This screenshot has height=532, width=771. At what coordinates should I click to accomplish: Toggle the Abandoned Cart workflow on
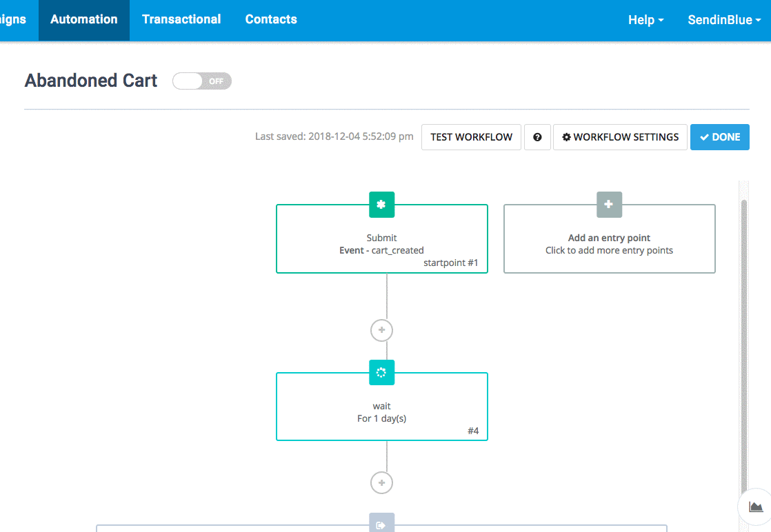(202, 81)
